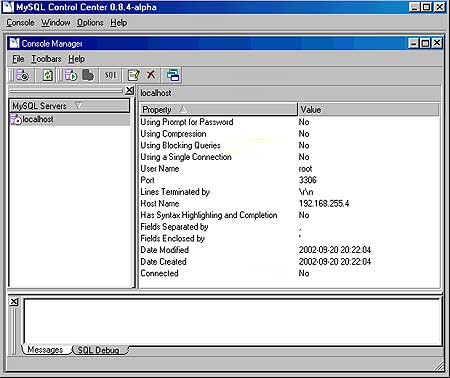Select the Fields Separated by property
450x378 pixels.
(174, 227)
